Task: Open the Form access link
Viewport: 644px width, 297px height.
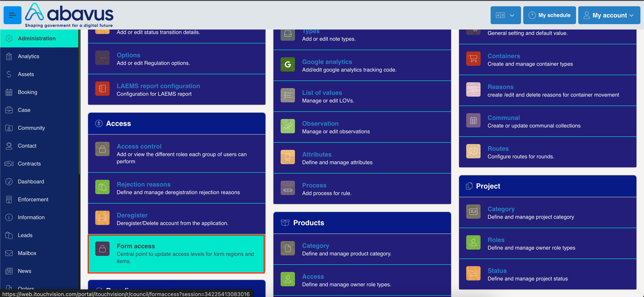Action: tap(136, 246)
